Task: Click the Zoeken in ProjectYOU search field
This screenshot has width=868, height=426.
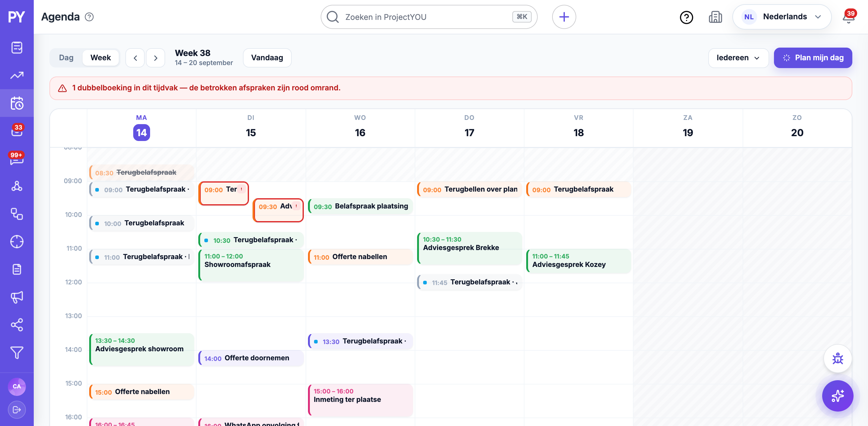Action: click(x=429, y=17)
